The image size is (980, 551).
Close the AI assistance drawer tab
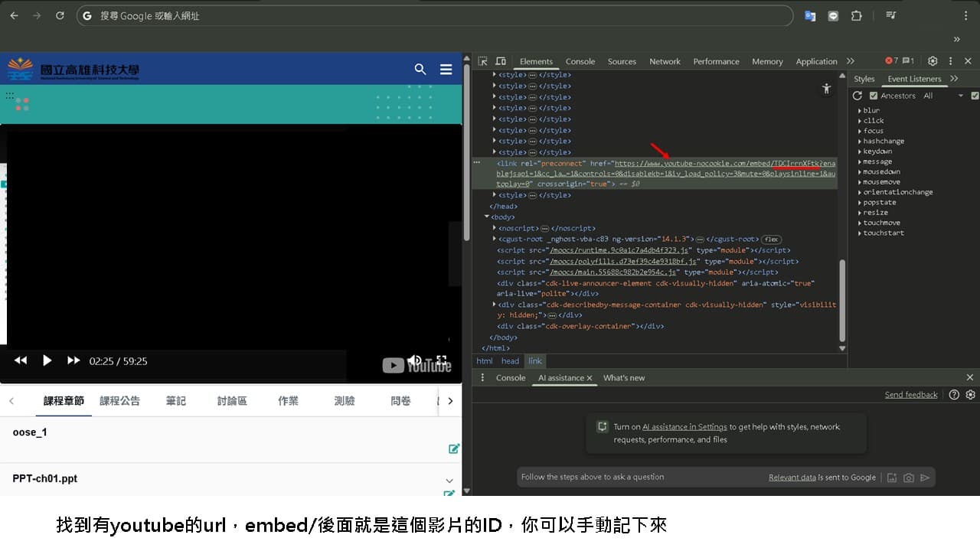(590, 378)
